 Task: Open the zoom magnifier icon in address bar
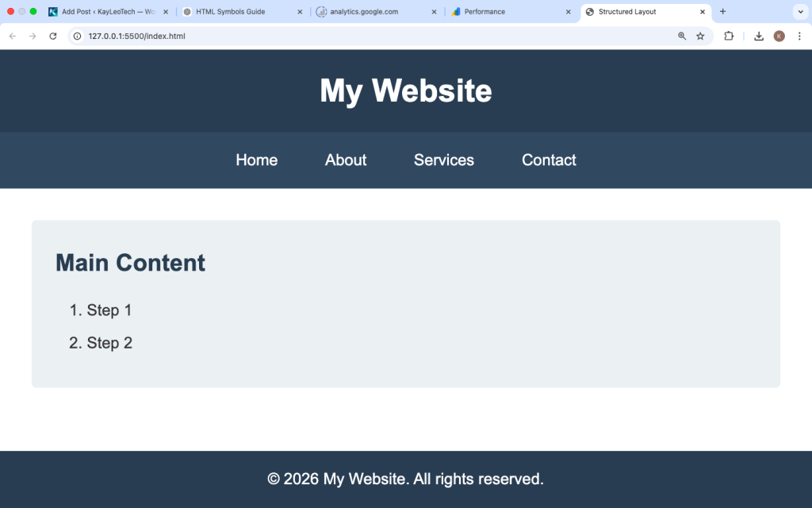click(682, 37)
